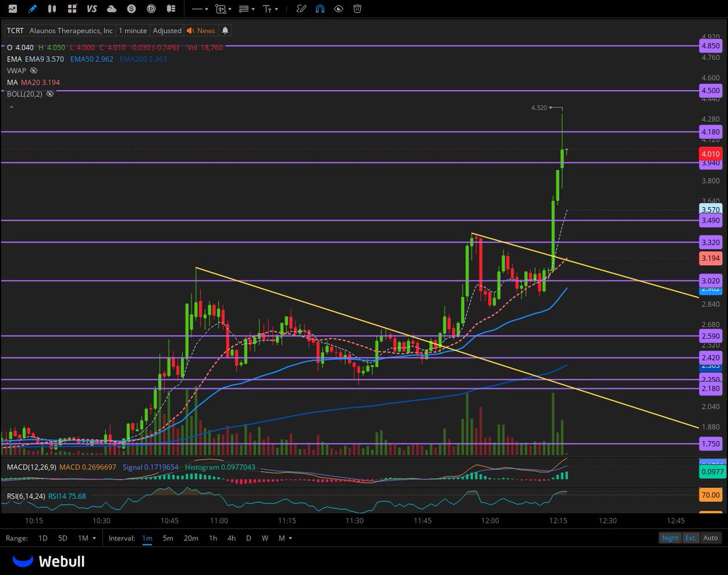Click the MA20 3.194 legend label
This screenshot has width=728, height=575.
point(41,82)
